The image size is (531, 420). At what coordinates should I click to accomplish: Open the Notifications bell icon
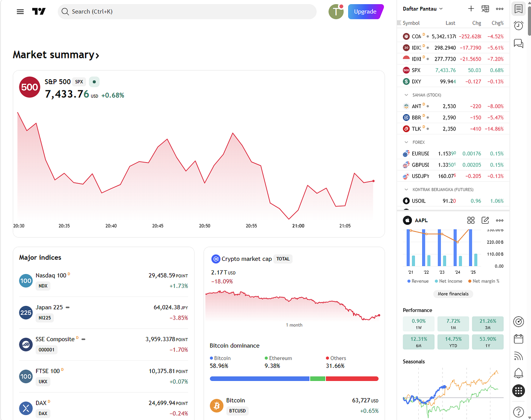(x=518, y=373)
